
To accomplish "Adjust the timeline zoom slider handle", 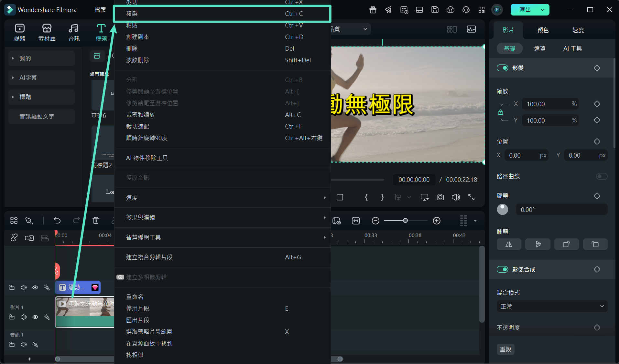I will pos(405,221).
